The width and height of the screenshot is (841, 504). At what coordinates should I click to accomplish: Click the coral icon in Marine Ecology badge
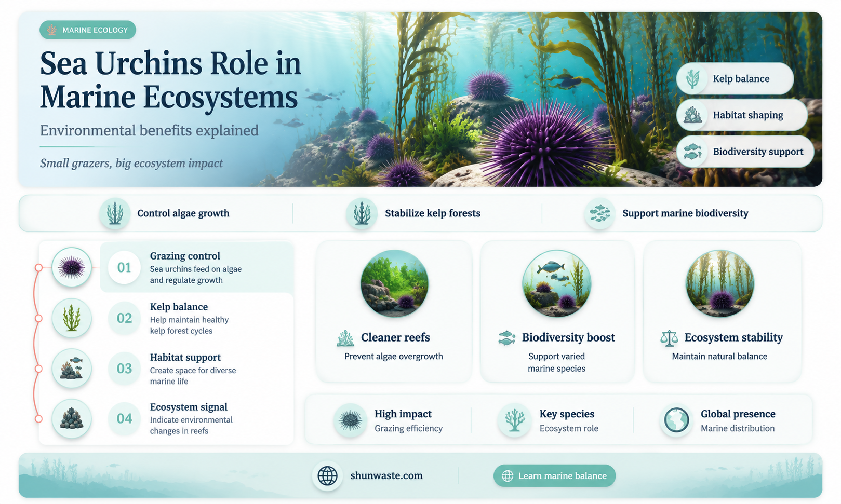pyautogui.click(x=52, y=30)
